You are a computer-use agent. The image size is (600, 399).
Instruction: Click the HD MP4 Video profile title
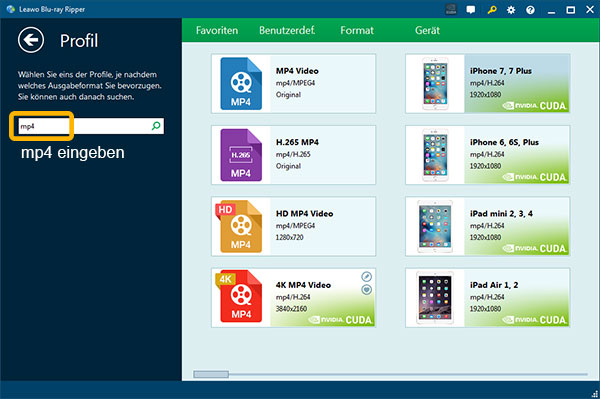[305, 213]
